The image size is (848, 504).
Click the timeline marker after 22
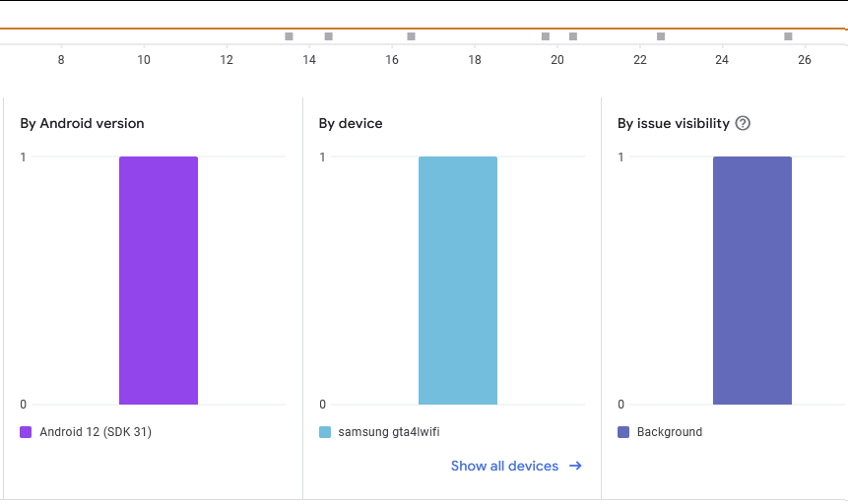(x=661, y=36)
